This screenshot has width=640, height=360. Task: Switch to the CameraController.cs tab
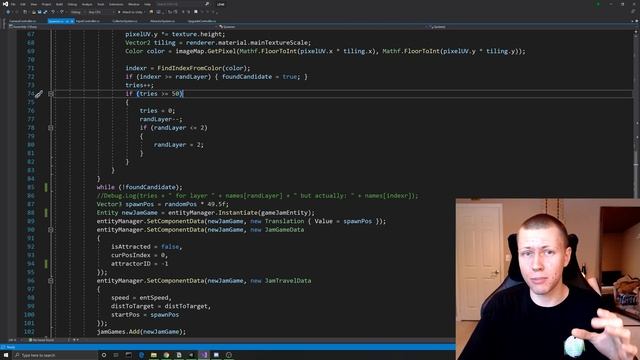pyautogui.click(x=23, y=21)
